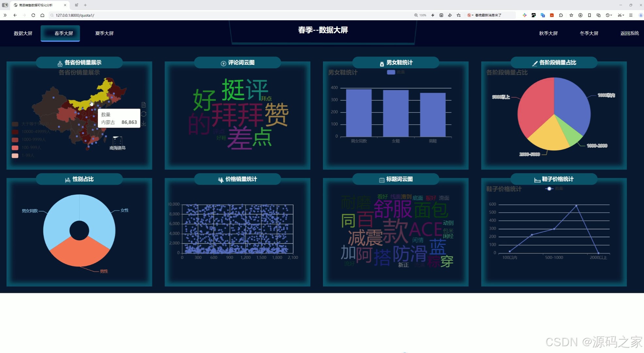Click the bookmark star icon in the address bar
644x353 pixels.
(x=459, y=15)
